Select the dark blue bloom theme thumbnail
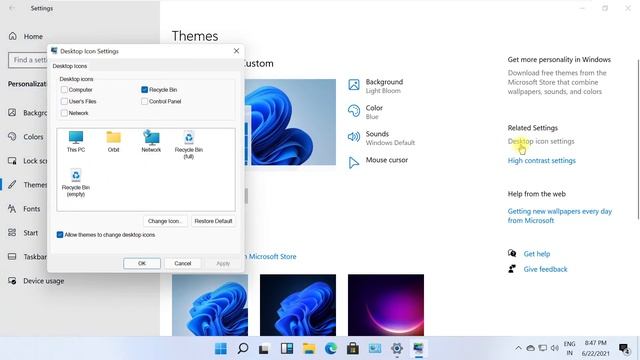 pyautogui.click(x=298, y=305)
